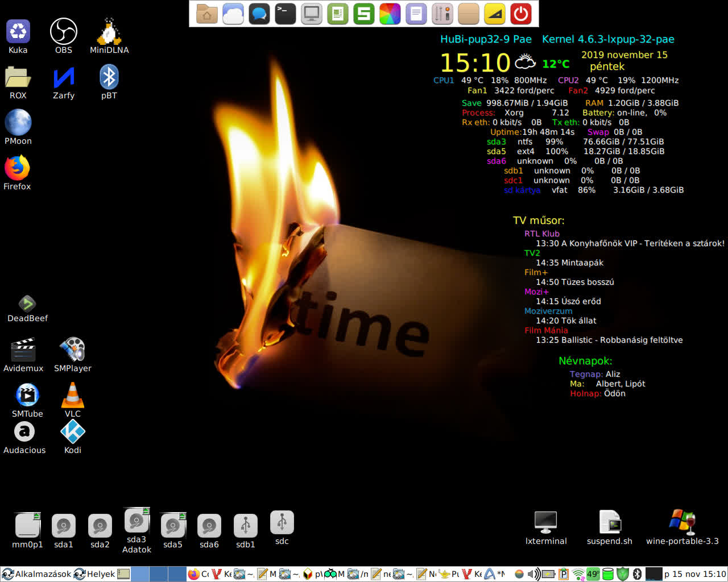Image resolution: width=728 pixels, height=582 pixels.
Task: Open the volume speaker tray icon
Action: [534, 574]
